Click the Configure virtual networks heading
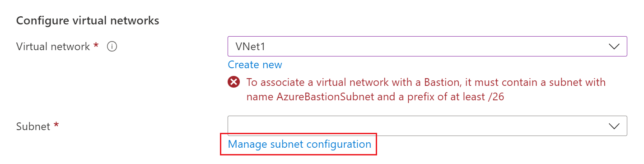644x164 pixels. 88,21
